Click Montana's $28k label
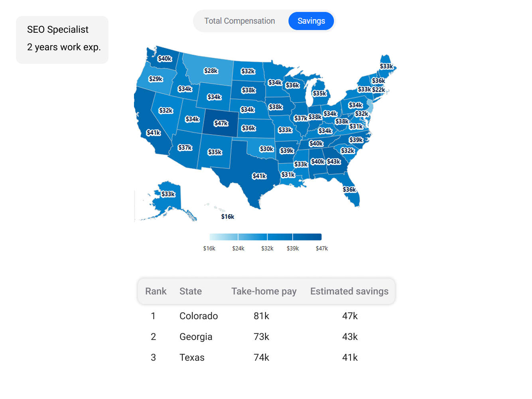This screenshot has height=399, width=532. point(211,71)
